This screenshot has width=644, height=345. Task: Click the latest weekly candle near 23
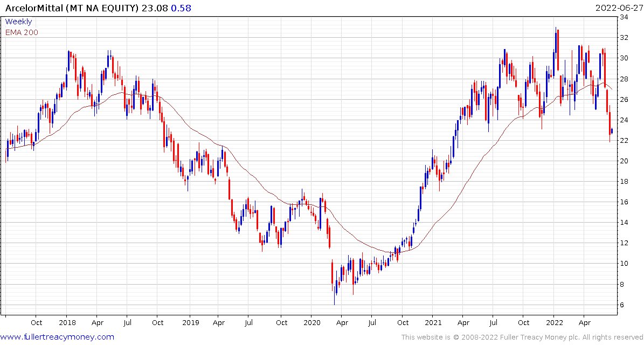click(x=612, y=131)
